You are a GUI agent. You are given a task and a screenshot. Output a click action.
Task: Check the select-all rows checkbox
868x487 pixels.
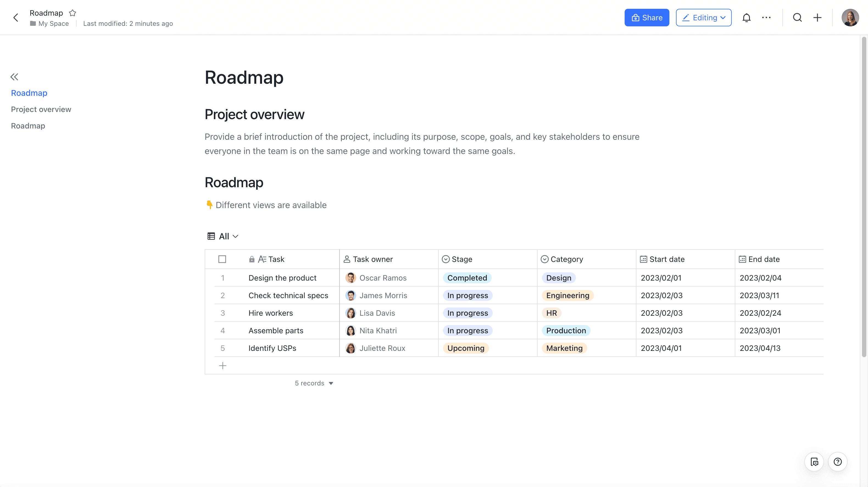[x=222, y=259]
